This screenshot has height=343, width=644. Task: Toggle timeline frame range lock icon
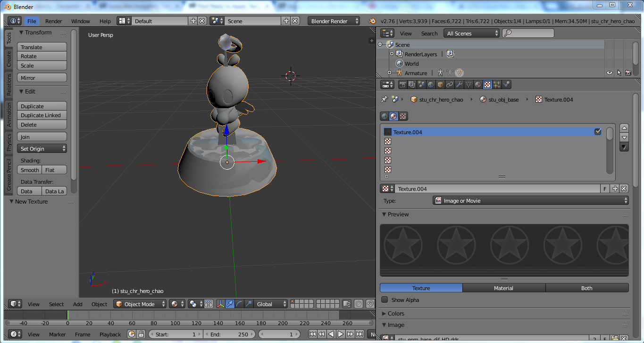coord(141,334)
